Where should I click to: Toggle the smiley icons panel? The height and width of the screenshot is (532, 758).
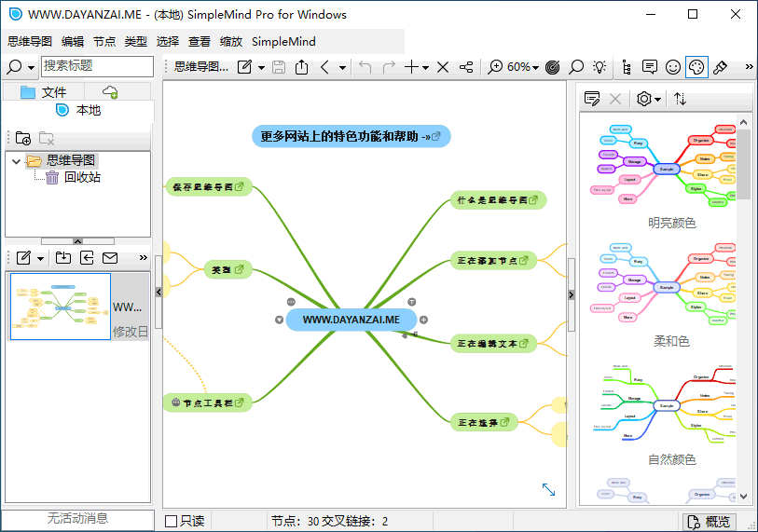(x=673, y=67)
